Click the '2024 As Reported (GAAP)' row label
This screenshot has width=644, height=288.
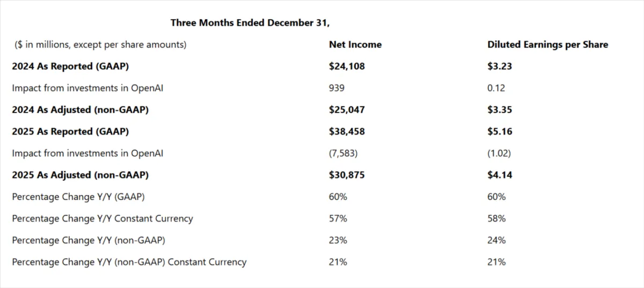(x=70, y=67)
